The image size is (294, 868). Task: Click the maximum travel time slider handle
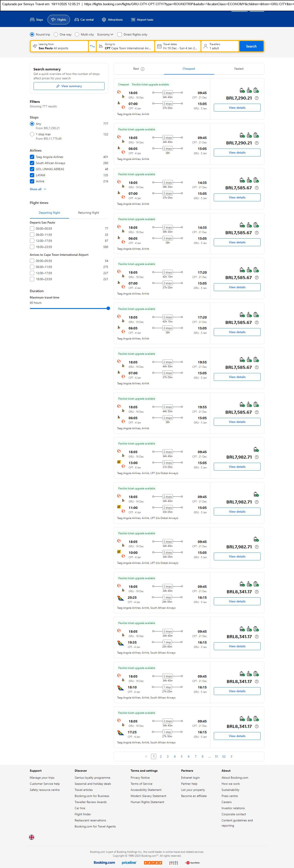click(x=108, y=308)
